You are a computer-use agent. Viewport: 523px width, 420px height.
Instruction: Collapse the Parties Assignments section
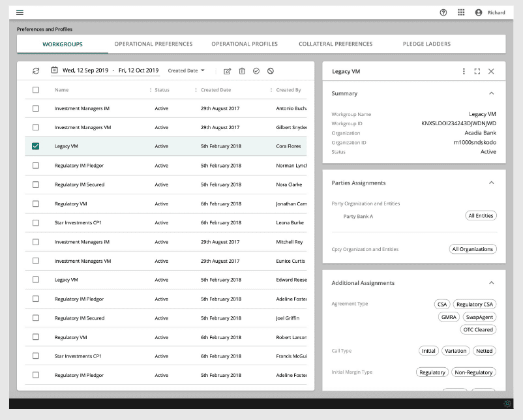pyautogui.click(x=491, y=183)
